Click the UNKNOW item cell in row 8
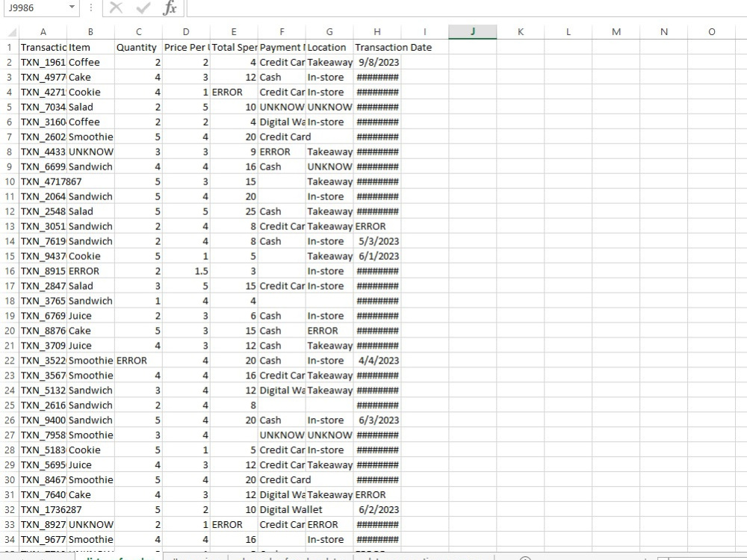Image resolution: width=747 pixels, height=560 pixels. tap(90, 152)
